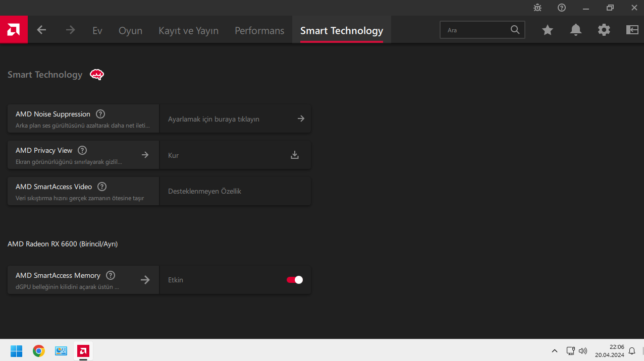Click 'Ayarlamak için buraya tıklayın' link
Image resolution: width=644 pixels, height=361 pixels.
tap(213, 119)
